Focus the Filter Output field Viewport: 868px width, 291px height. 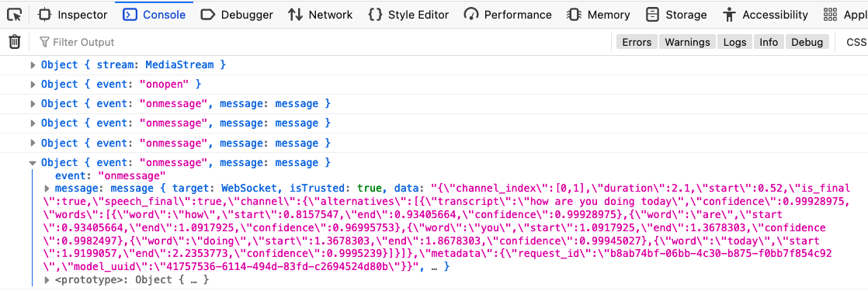click(x=321, y=42)
